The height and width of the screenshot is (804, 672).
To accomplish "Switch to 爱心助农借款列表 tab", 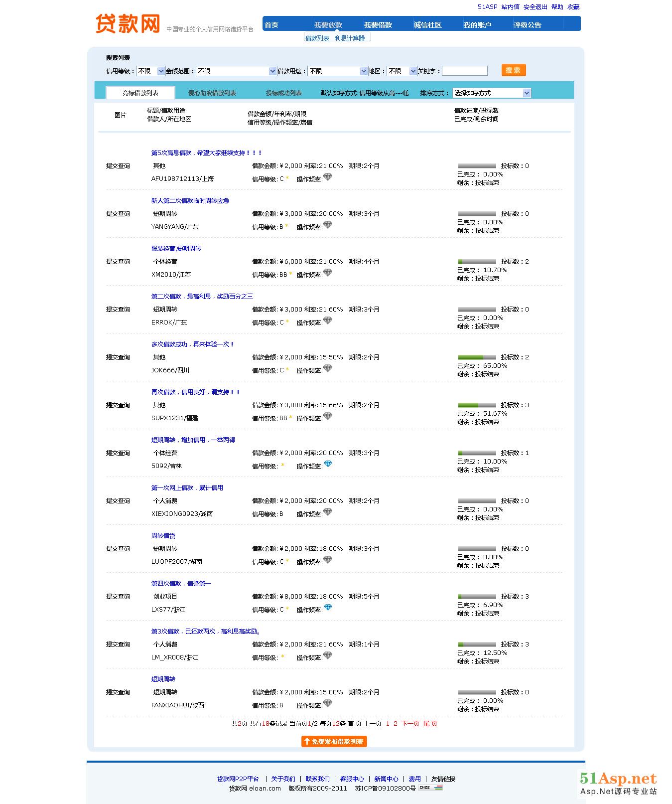I will (x=212, y=93).
